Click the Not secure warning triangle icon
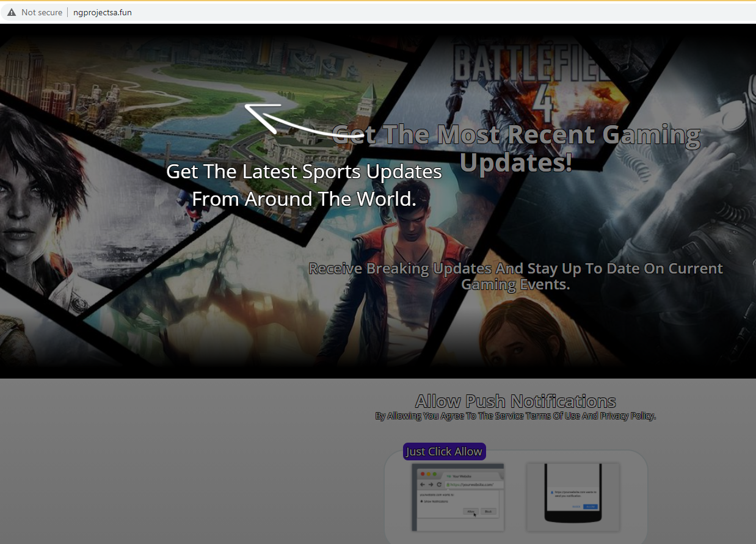The height and width of the screenshot is (544, 756). coord(12,12)
